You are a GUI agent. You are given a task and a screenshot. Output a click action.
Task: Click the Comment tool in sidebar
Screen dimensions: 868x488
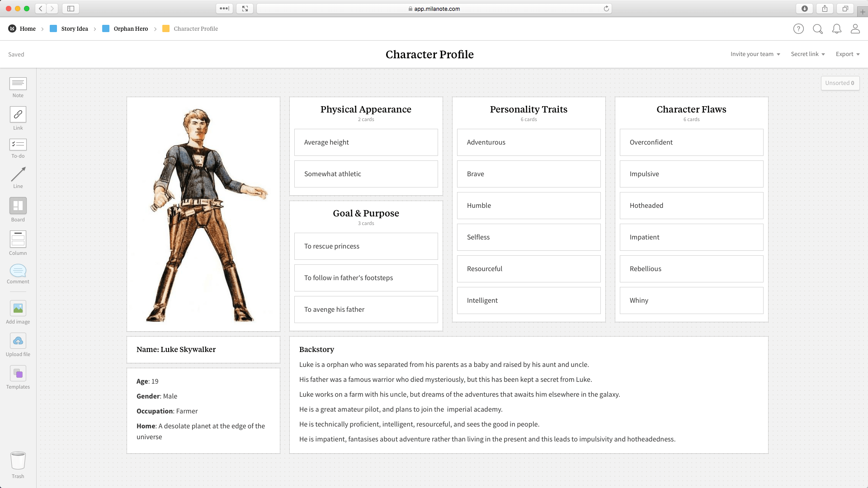pyautogui.click(x=18, y=273)
